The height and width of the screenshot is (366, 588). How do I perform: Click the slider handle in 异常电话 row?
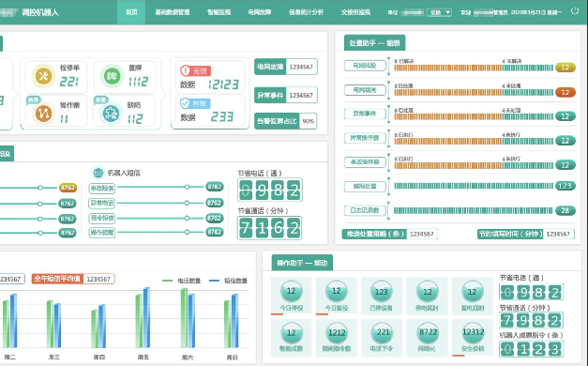point(187,203)
